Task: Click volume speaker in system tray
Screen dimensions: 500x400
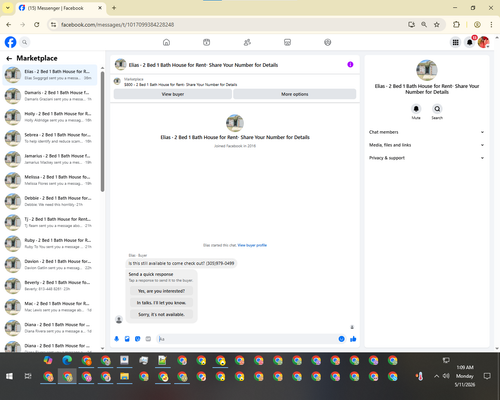Action: click(446, 376)
